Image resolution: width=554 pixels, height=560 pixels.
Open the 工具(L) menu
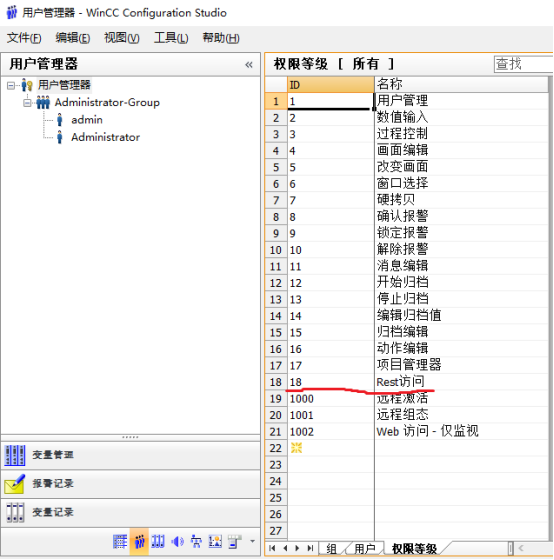point(171,38)
